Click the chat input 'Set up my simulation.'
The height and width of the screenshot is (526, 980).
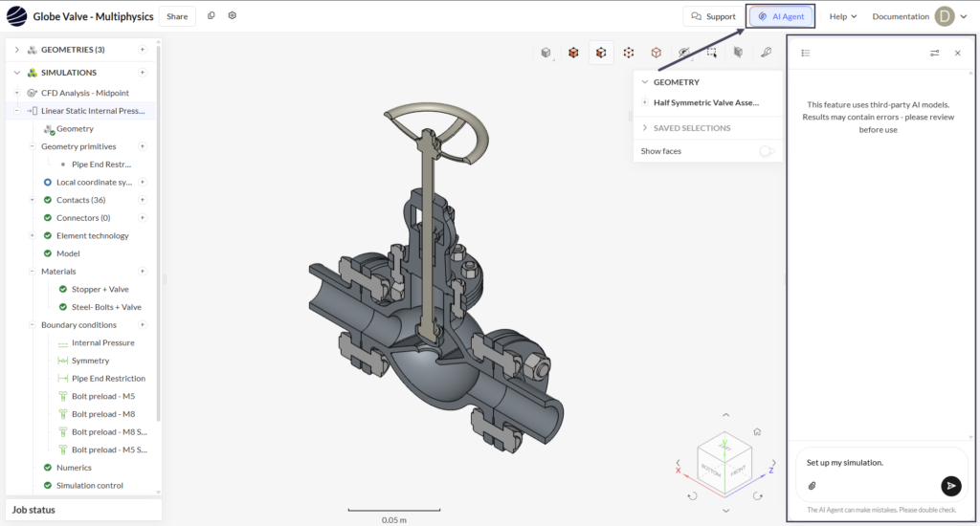[844, 463]
